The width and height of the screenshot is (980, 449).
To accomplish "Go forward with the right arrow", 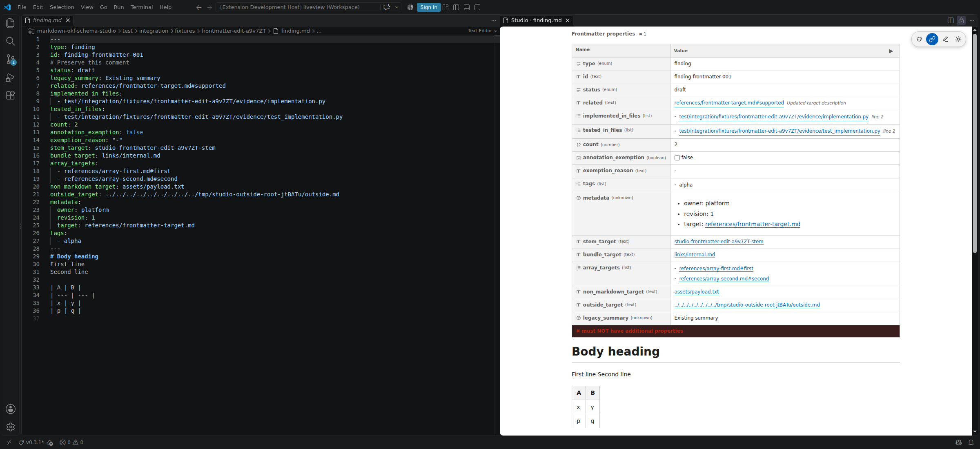I will (x=209, y=7).
